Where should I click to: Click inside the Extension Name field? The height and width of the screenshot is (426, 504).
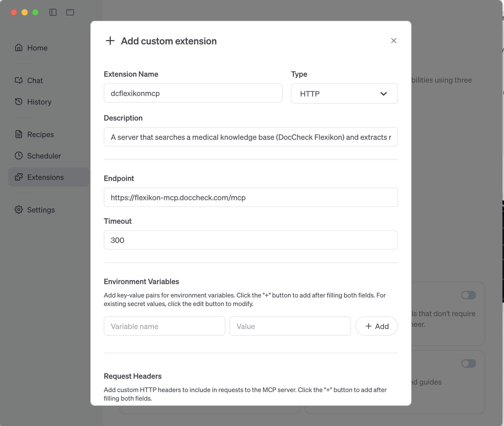pyautogui.click(x=193, y=93)
